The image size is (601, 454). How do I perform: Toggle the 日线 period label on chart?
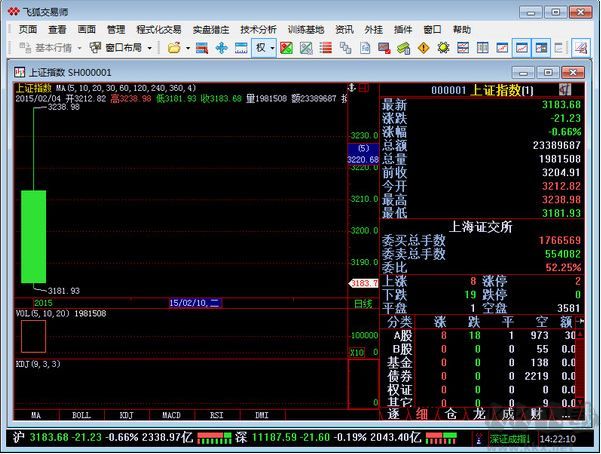(362, 303)
